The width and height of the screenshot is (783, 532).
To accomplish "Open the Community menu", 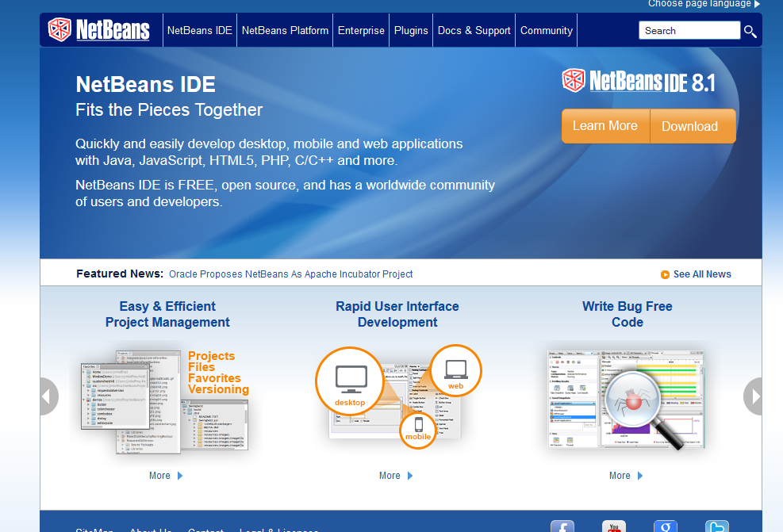I will point(547,30).
